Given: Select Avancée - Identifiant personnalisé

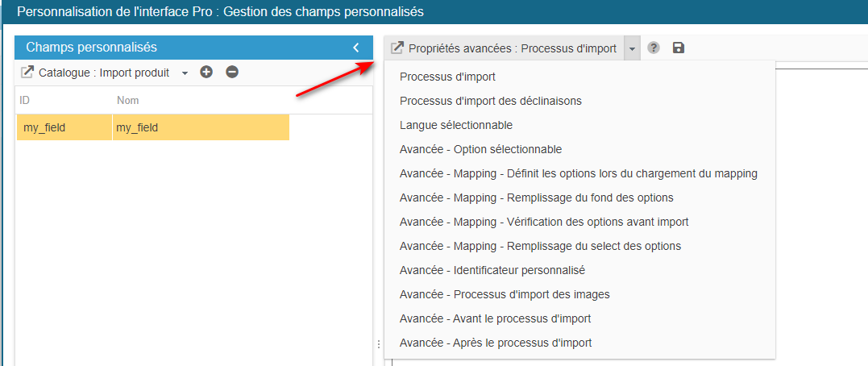Looking at the screenshot, I should coord(492,271).
